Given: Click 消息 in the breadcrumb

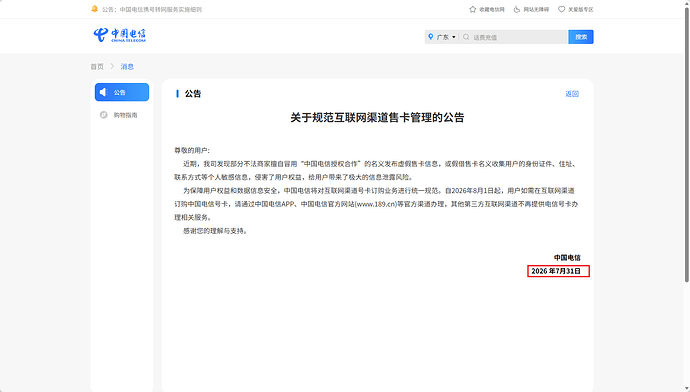Looking at the screenshot, I should [127, 66].
